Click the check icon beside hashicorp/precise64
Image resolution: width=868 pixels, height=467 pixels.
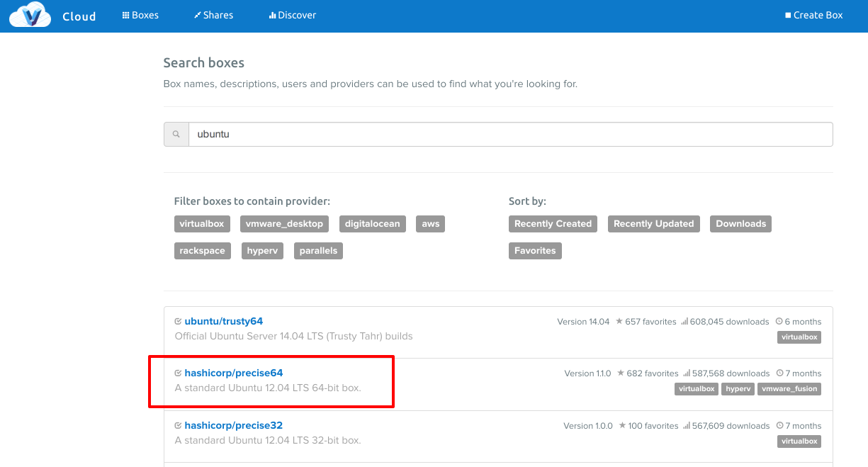click(x=178, y=373)
